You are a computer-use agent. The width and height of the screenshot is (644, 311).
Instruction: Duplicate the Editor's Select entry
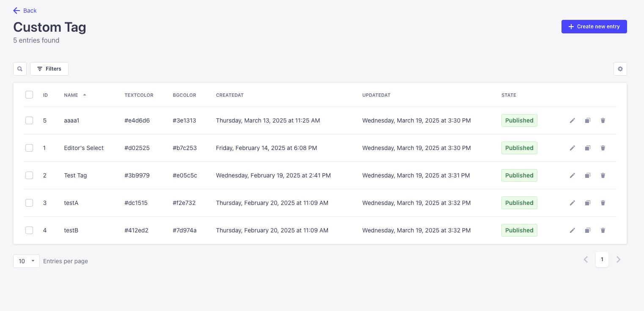pos(588,148)
